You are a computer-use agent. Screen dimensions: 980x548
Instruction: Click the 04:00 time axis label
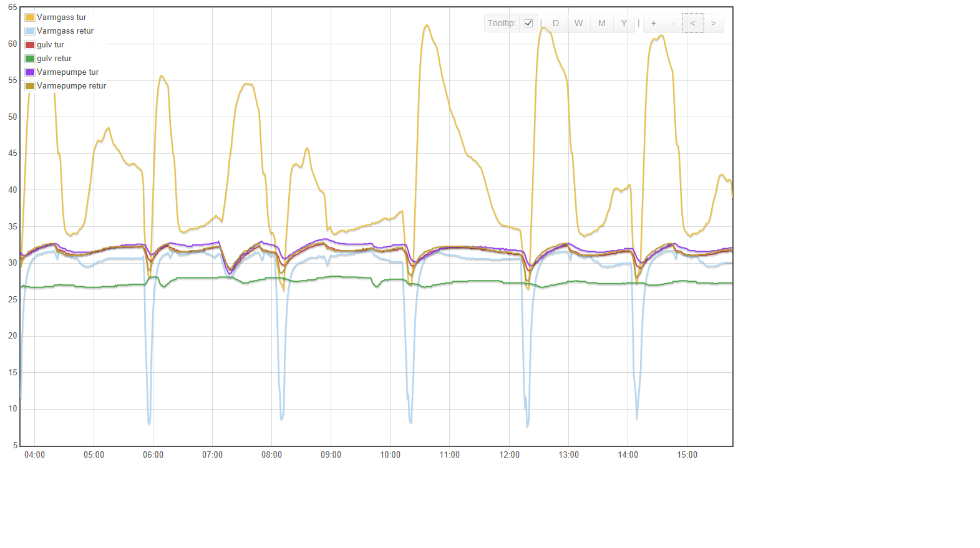pos(35,455)
